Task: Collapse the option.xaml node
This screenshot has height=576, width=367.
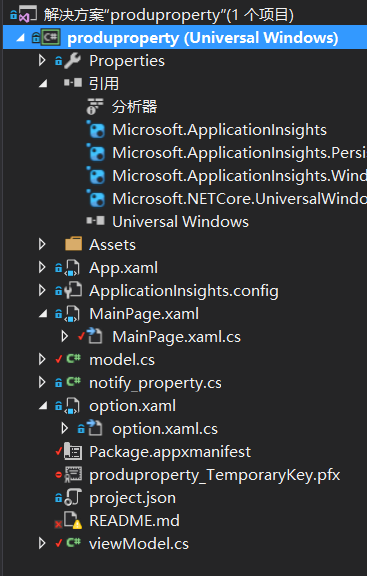Action: click(x=43, y=406)
